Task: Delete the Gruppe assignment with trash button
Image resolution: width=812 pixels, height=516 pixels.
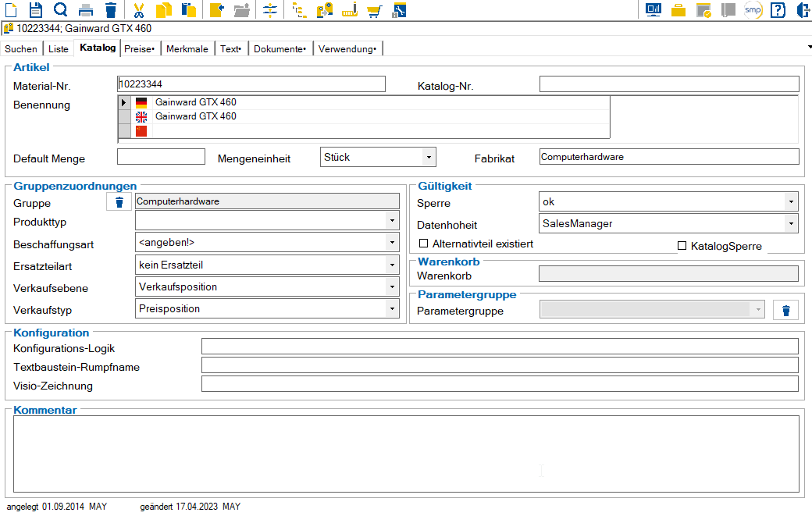Action: click(119, 202)
